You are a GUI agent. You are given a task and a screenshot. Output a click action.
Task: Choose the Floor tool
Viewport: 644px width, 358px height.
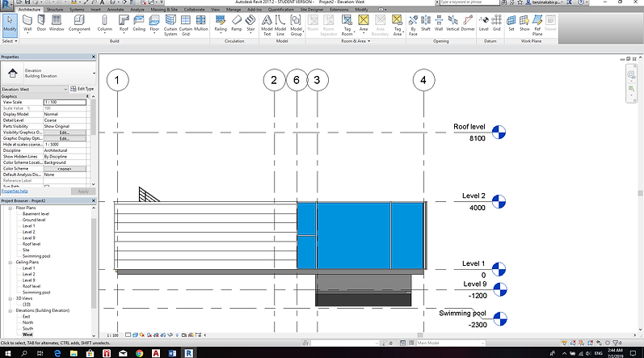[x=154, y=23]
